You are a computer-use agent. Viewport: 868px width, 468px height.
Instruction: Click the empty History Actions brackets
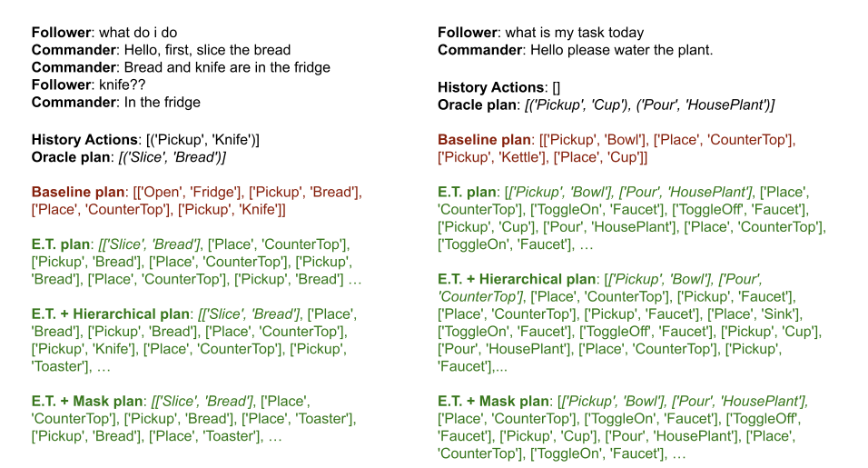(x=557, y=88)
